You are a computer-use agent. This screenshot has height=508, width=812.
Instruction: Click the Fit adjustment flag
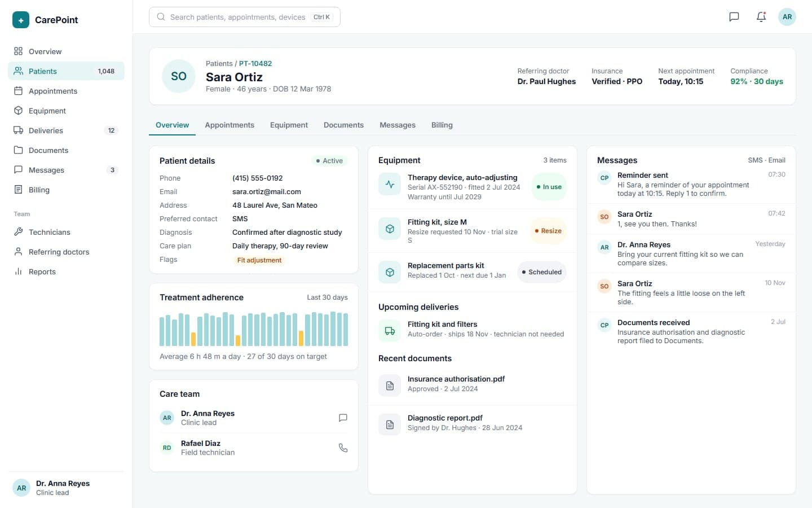(259, 260)
